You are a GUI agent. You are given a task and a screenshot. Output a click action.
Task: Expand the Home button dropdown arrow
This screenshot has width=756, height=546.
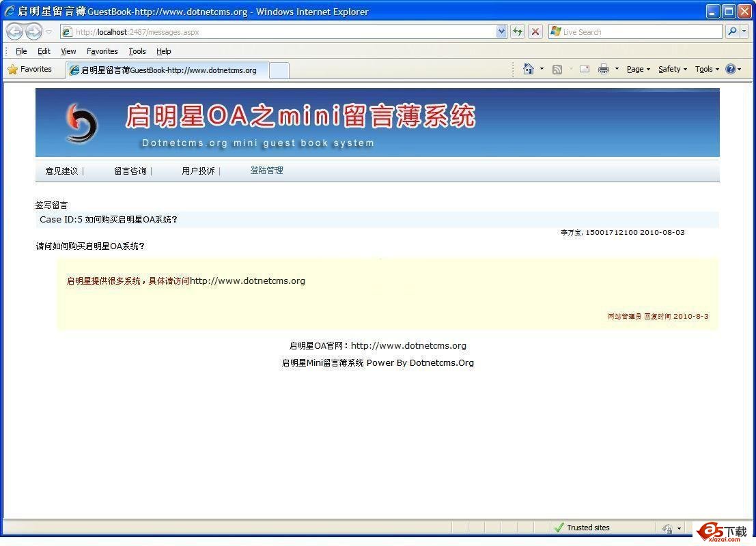click(x=542, y=70)
